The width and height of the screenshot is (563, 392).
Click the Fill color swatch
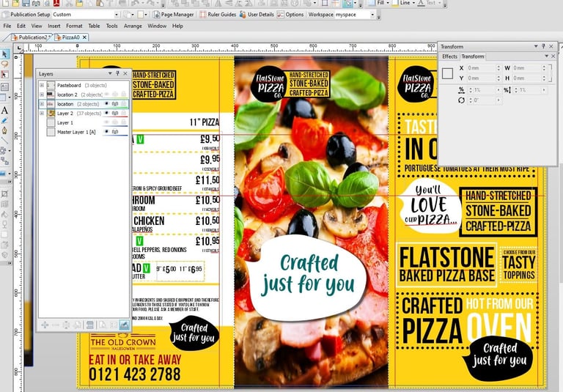(372, 3)
